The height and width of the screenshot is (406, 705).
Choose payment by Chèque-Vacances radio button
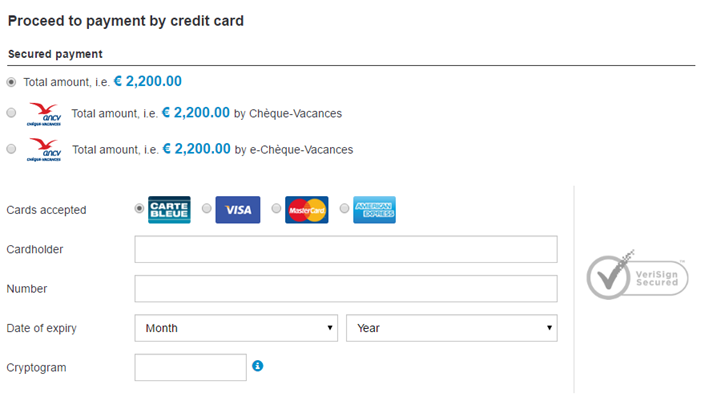pos(11,113)
